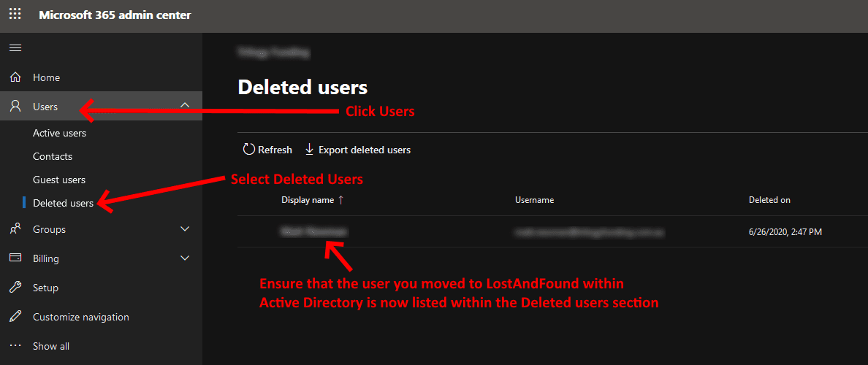Select Deleted users in sidebar

[x=63, y=203]
